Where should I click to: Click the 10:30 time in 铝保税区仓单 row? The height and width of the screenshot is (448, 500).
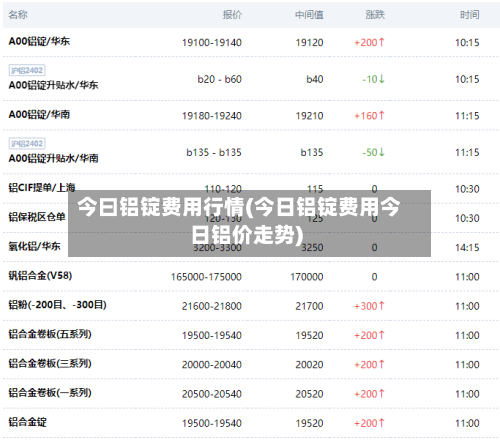click(467, 218)
